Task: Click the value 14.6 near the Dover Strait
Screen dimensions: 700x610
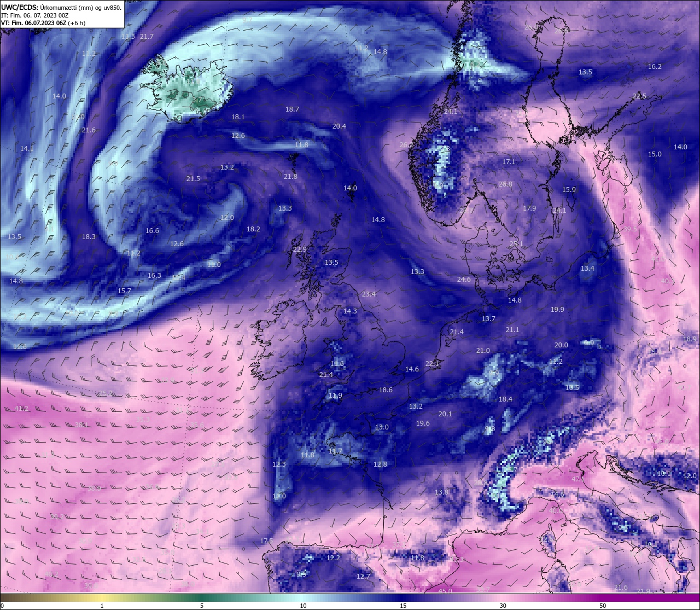Action: (412, 369)
